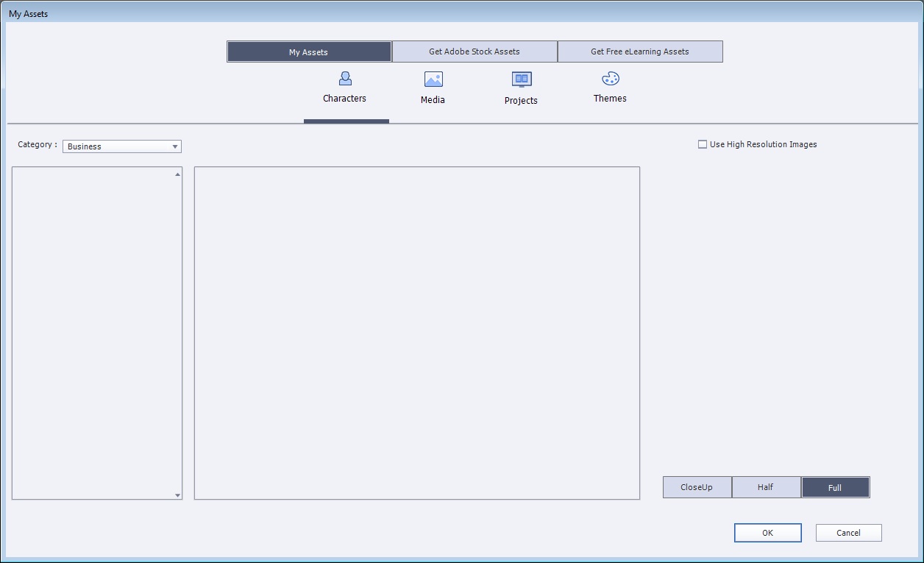Select the Media picture icon
The height and width of the screenshot is (563, 924).
click(x=433, y=79)
